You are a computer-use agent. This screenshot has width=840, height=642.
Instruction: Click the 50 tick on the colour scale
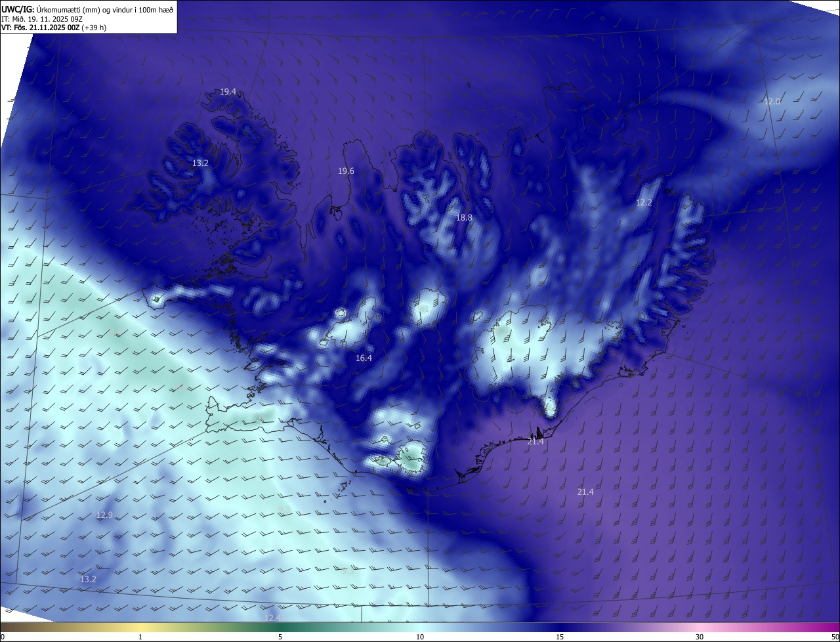835,637
